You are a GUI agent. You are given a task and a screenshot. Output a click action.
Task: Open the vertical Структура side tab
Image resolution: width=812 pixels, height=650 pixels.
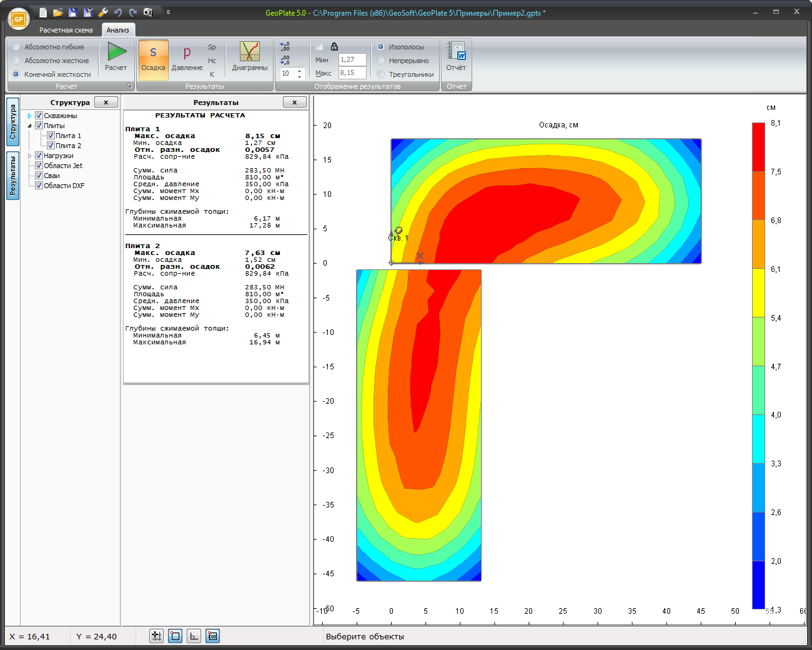(12, 122)
